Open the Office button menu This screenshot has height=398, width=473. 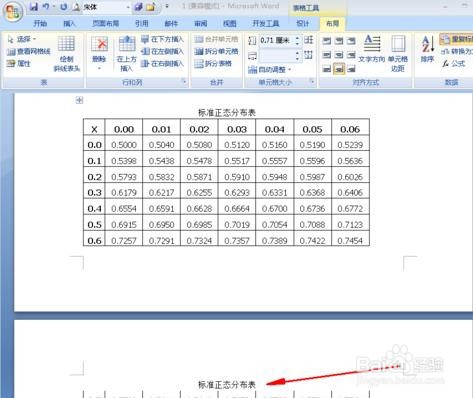[13, 11]
